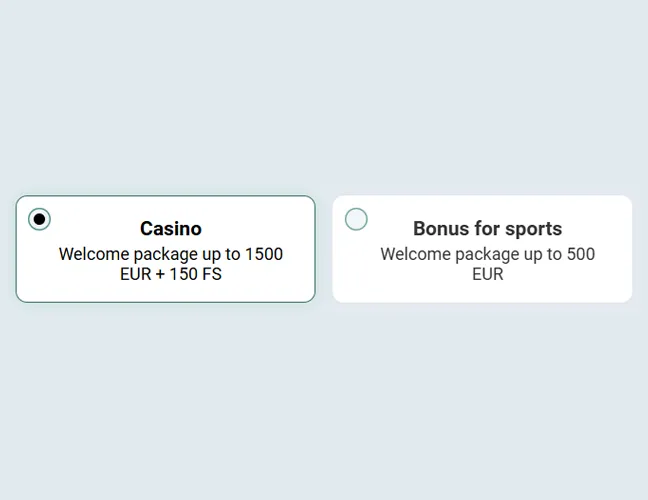Click the Casino heading text

click(x=171, y=229)
